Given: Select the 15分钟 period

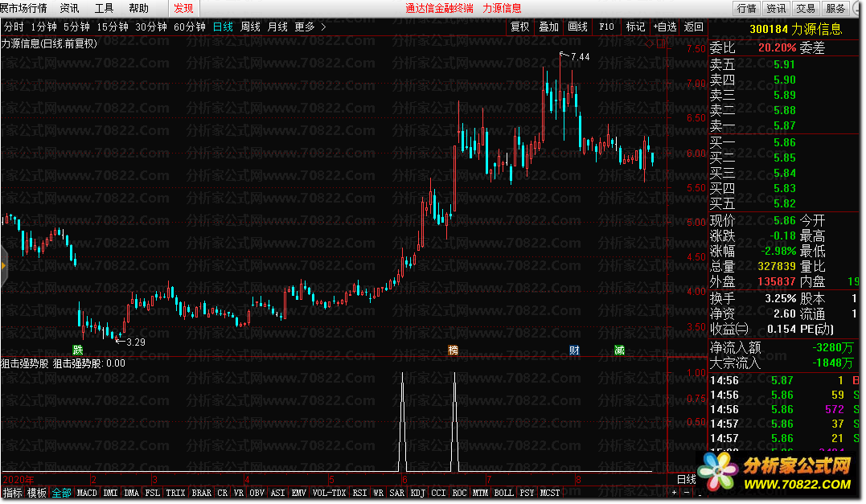Looking at the screenshot, I should (112, 27).
